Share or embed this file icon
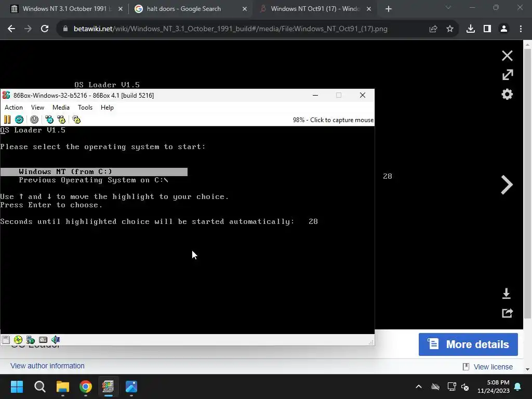Image resolution: width=532 pixels, height=399 pixels. tap(507, 313)
